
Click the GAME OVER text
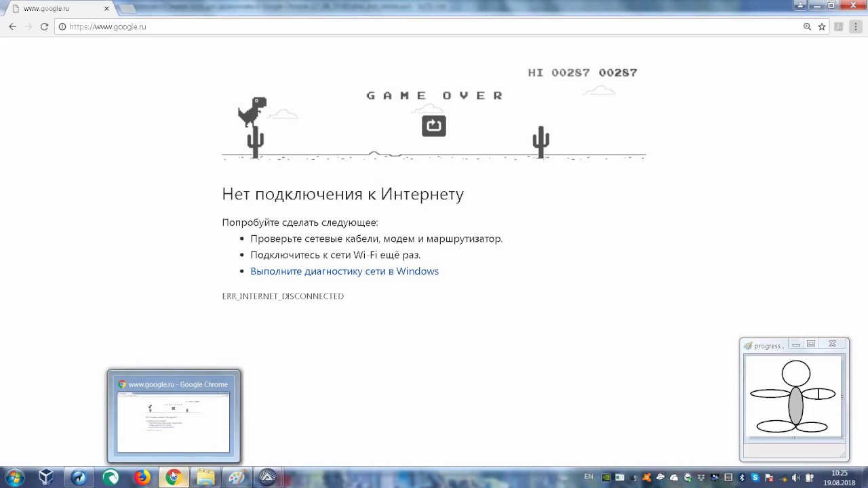(435, 96)
